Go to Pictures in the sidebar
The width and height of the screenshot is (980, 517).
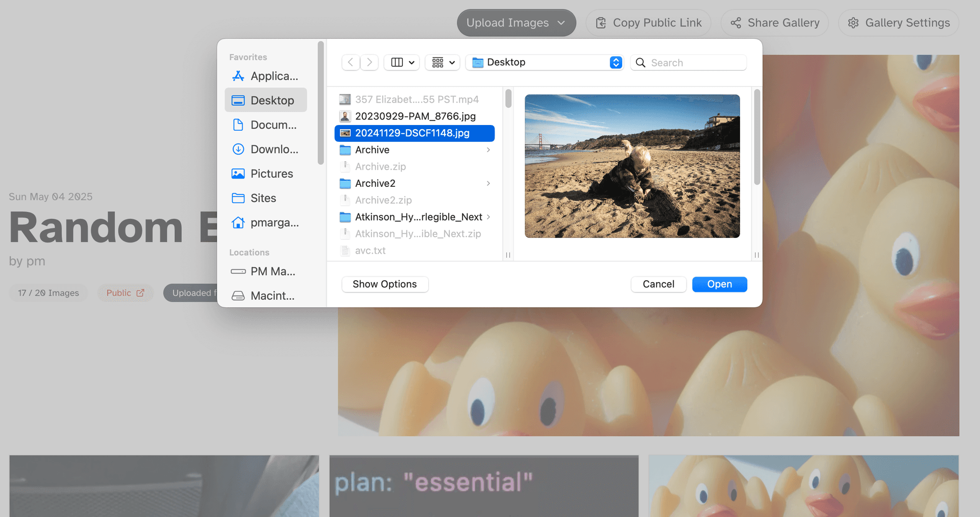pyautogui.click(x=265, y=174)
